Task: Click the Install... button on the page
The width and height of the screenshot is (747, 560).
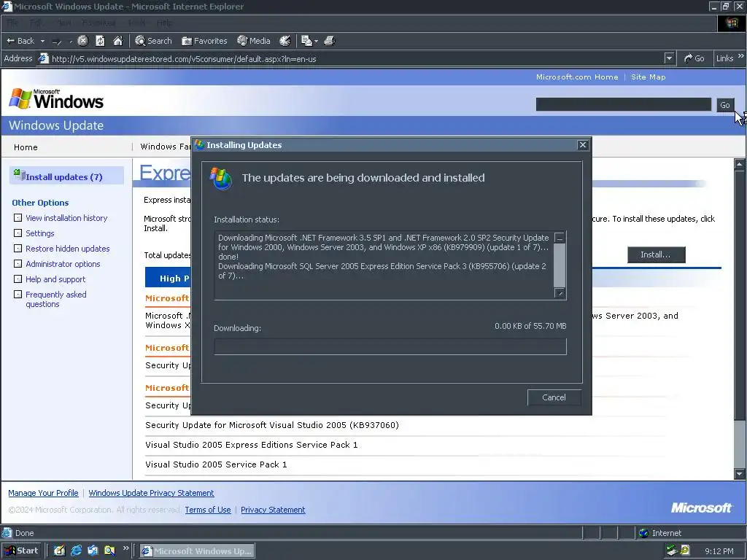Action: coord(656,254)
